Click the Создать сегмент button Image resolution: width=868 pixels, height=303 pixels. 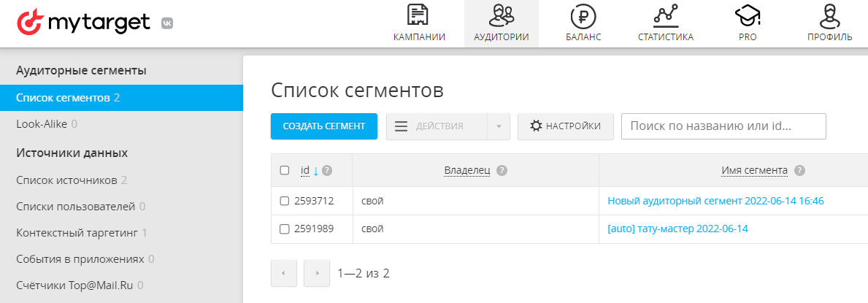324,126
